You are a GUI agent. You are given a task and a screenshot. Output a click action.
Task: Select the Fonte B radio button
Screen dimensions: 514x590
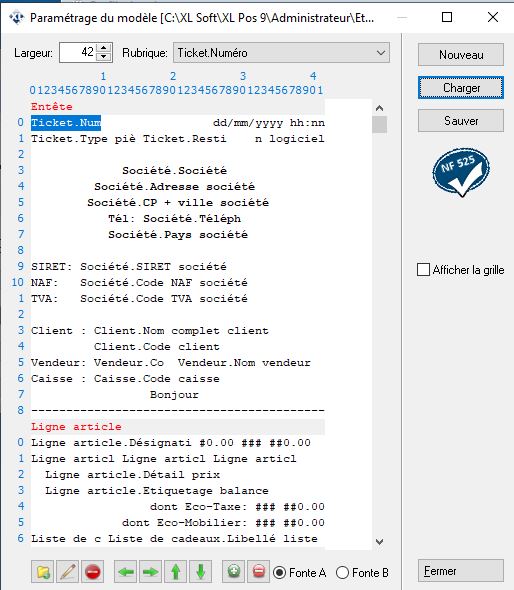pyautogui.click(x=342, y=573)
